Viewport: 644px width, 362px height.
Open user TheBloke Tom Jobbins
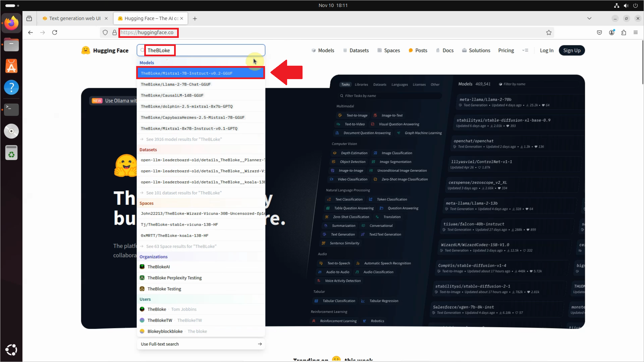tap(201, 309)
